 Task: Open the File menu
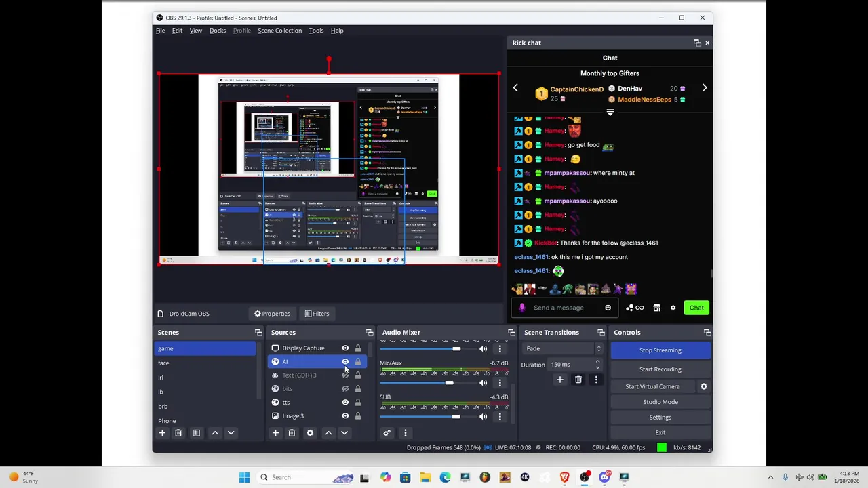[x=161, y=30]
